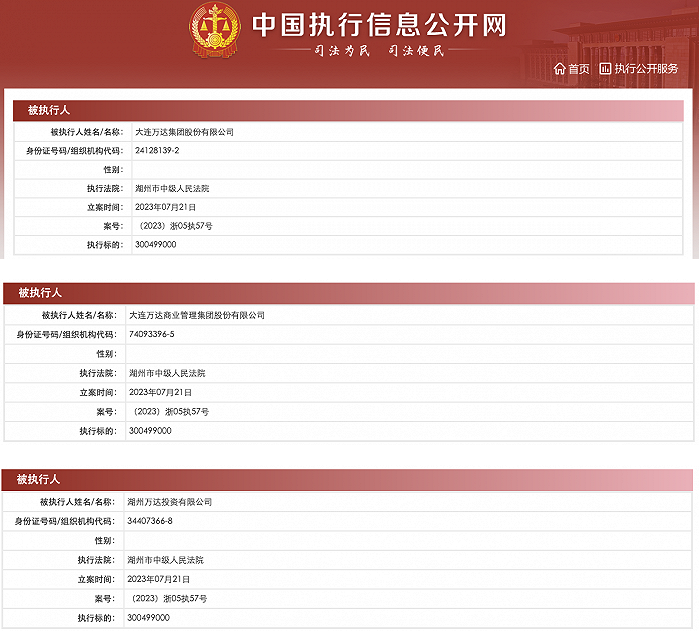Click the 执行法院 label in the 74093396-5 record
Viewport: 699px width, 631px height.
click(98, 373)
